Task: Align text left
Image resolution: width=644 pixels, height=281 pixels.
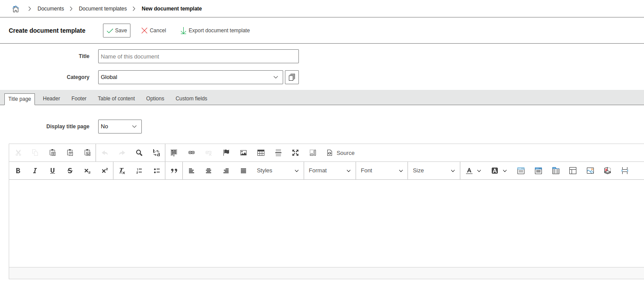Action: tap(192, 171)
